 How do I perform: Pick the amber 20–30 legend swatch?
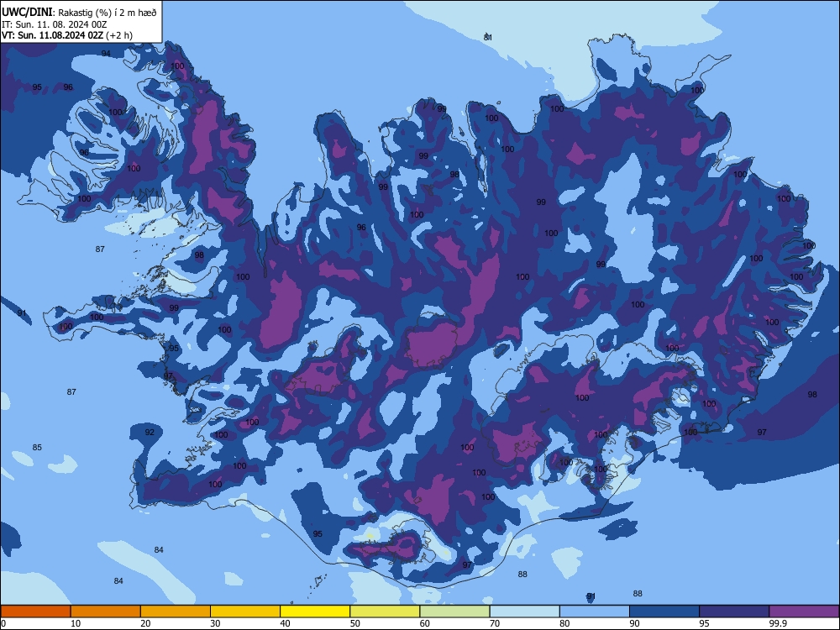[x=176, y=612]
